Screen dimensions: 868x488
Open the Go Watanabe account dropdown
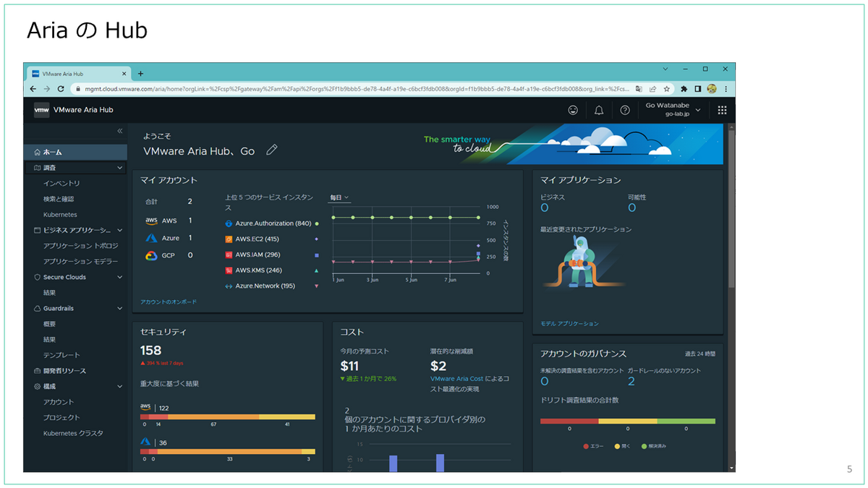click(673, 110)
